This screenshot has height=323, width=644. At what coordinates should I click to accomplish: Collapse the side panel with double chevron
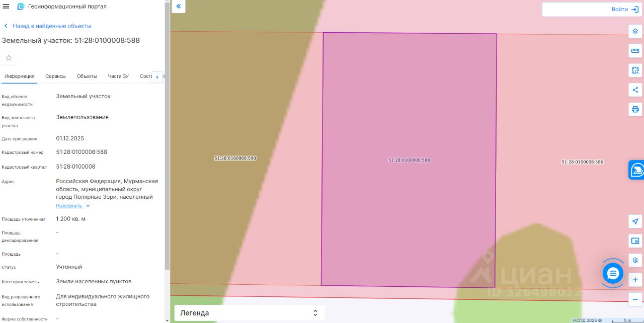(179, 7)
